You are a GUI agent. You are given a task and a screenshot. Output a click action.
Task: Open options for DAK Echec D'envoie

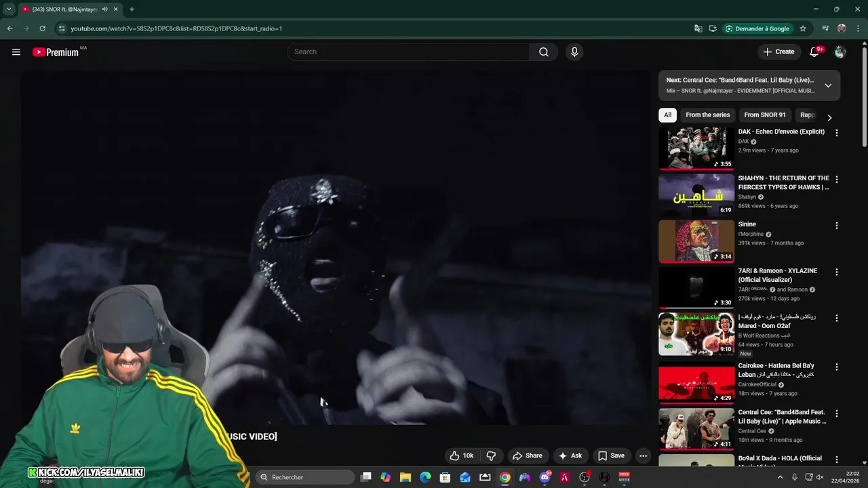pyautogui.click(x=837, y=134)
